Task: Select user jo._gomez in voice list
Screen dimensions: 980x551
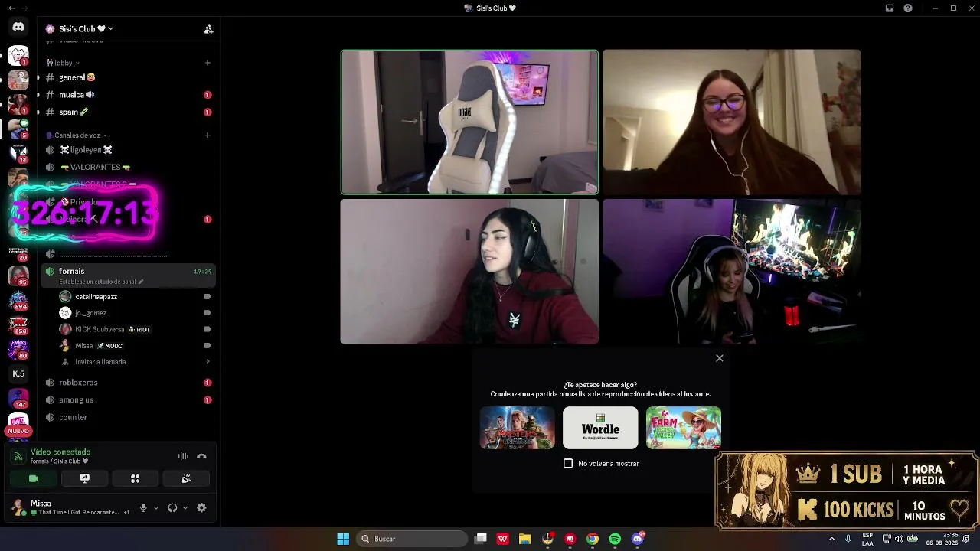Action: [90, 313]
